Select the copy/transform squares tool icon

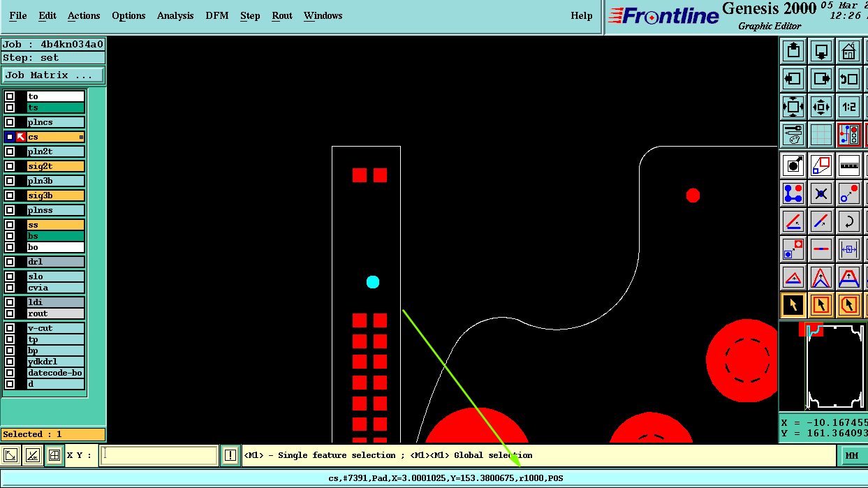821,165
